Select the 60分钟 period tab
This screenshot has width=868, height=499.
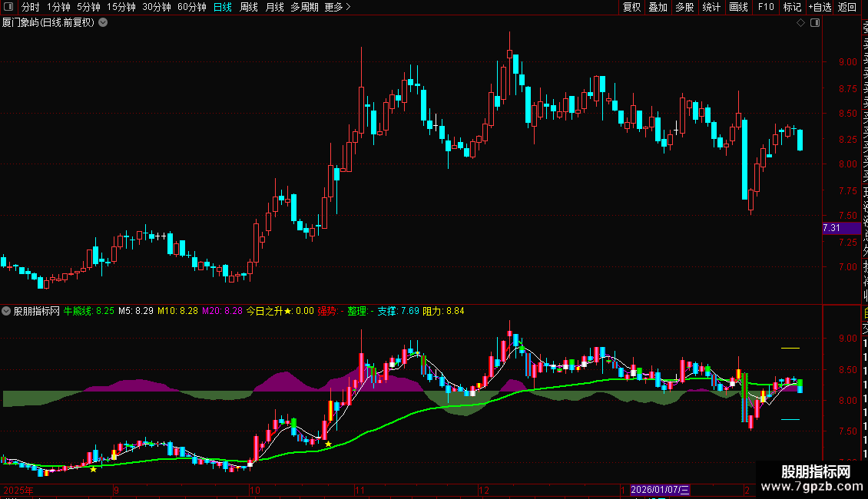click(192, 7)
